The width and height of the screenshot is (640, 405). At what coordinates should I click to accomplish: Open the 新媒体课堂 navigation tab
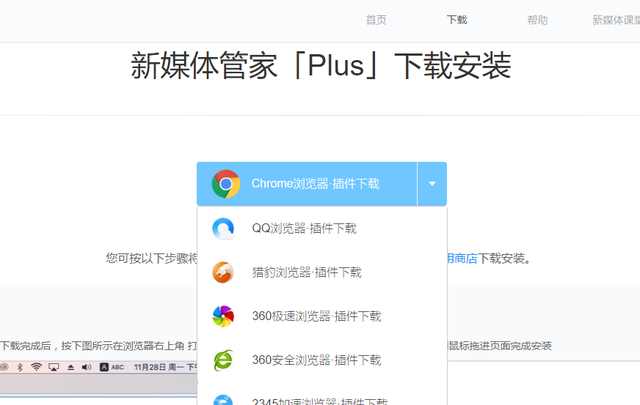(616, 20)
